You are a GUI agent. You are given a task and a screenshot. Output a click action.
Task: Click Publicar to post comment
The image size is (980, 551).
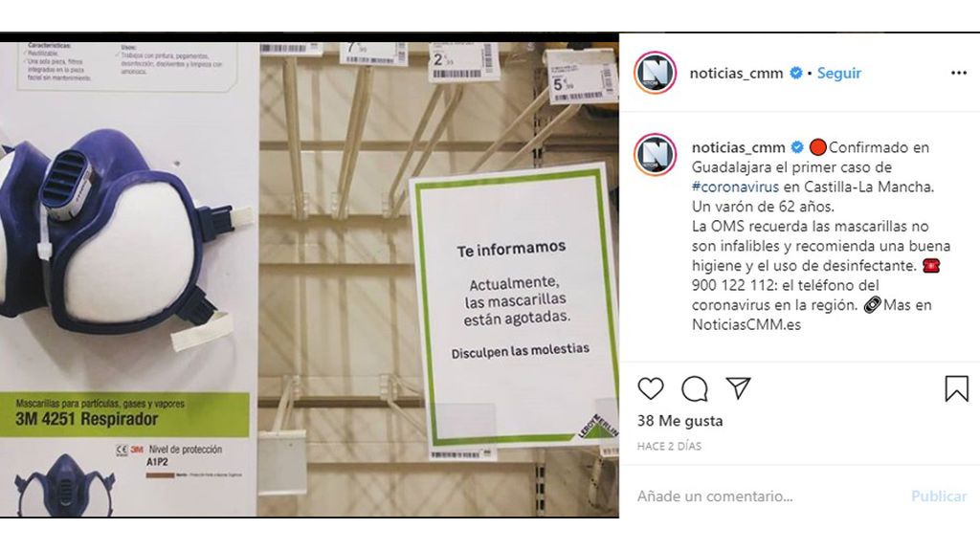[x=939, y=496]
